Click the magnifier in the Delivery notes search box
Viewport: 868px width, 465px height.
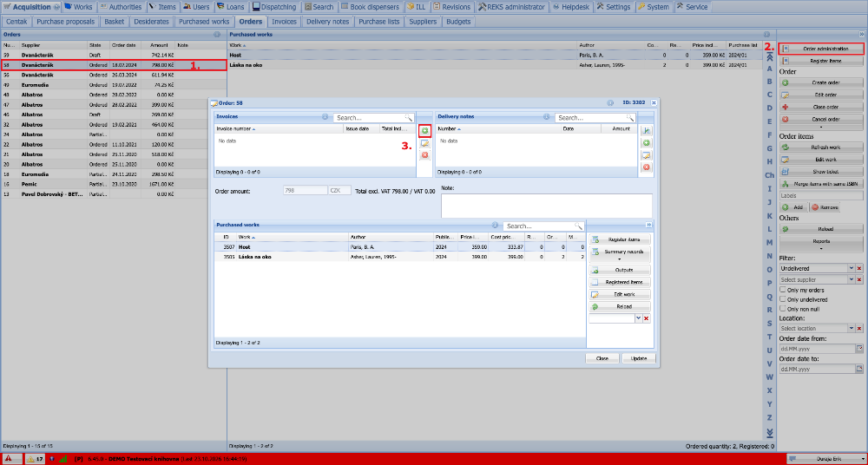(x=630, y=118)
